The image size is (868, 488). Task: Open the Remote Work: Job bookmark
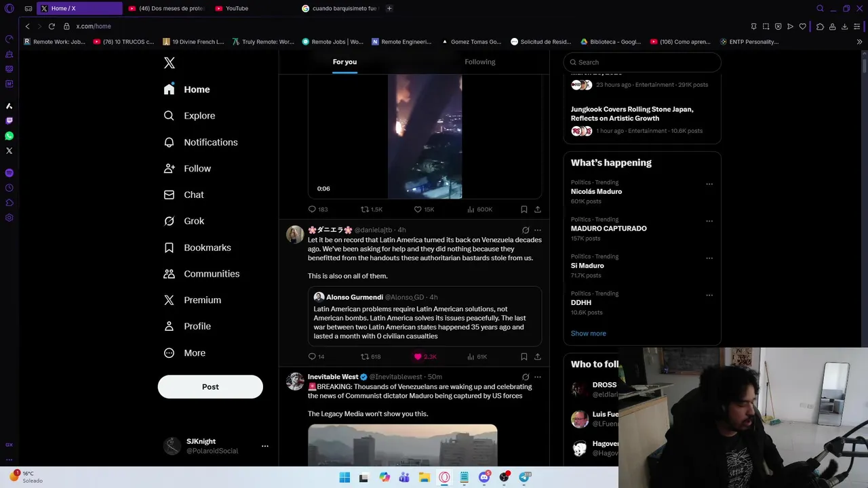[x=54, y=42]
